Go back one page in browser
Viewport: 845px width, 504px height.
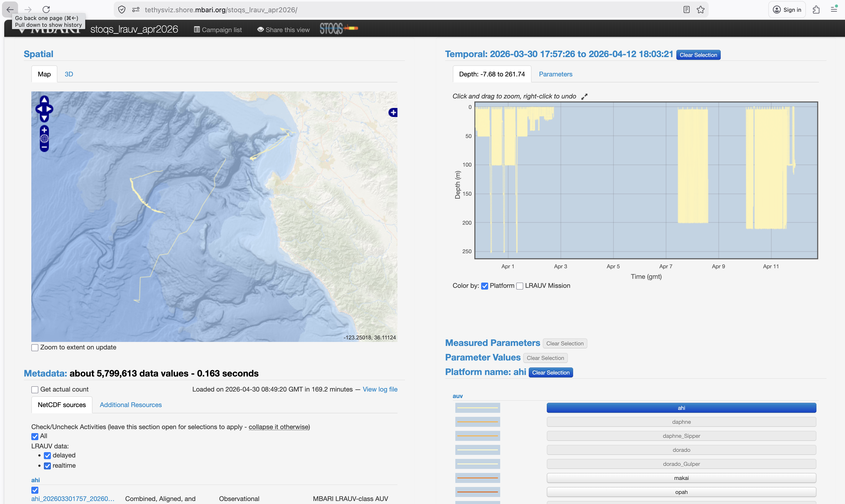[10, 10]
